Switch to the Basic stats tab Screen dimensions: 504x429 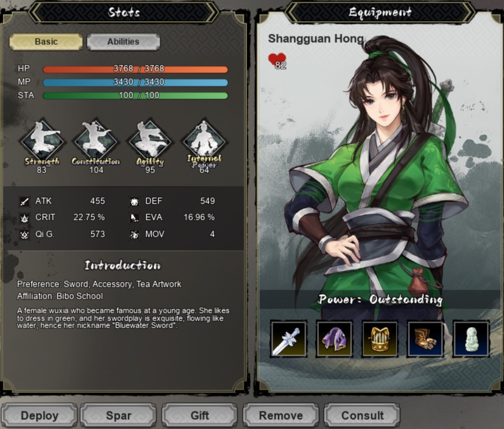[46, 42]
